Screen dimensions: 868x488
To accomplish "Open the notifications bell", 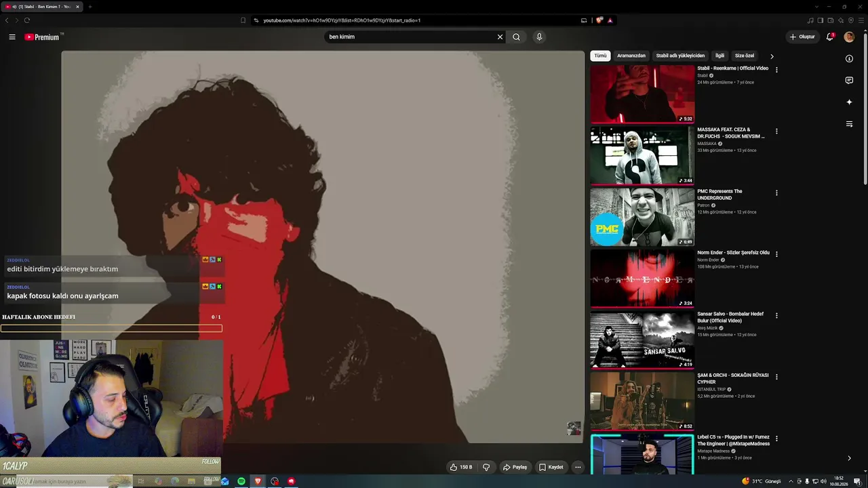I will point(830,37).
